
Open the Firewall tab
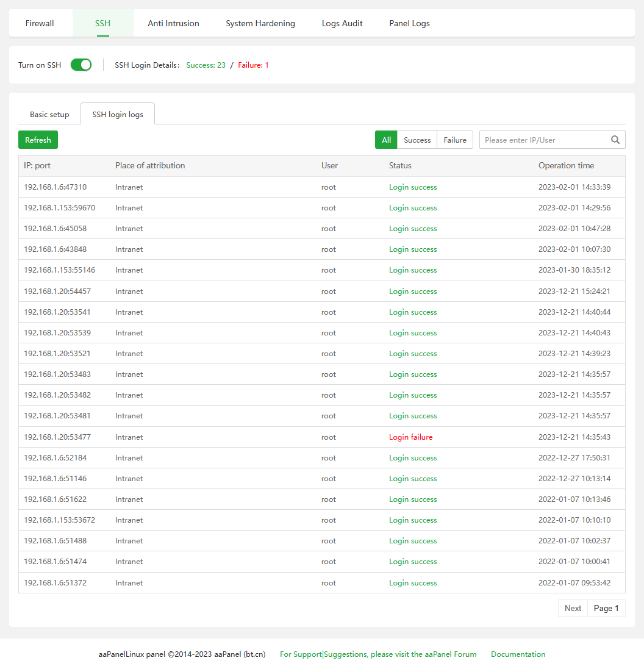click(40, 24)
